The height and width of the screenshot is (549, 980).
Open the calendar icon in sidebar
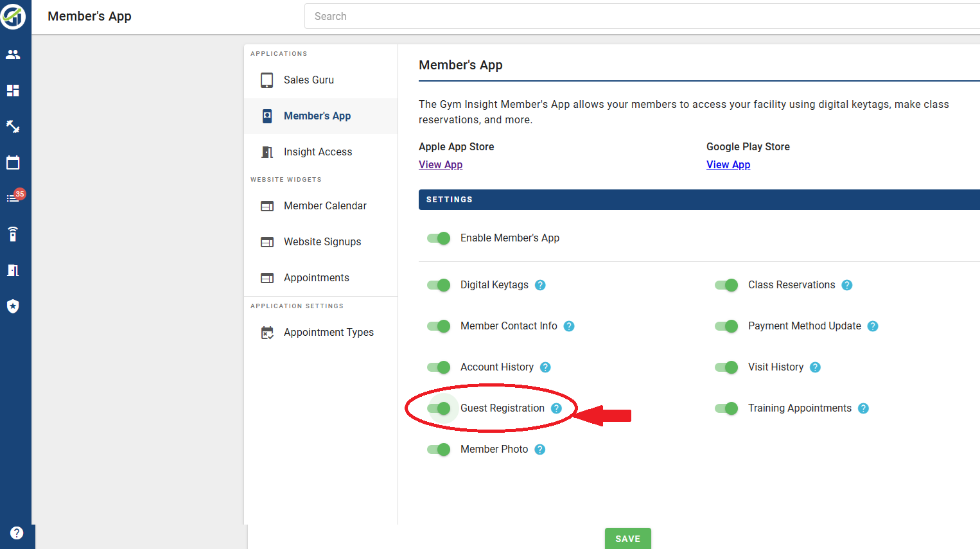point(13,162)
